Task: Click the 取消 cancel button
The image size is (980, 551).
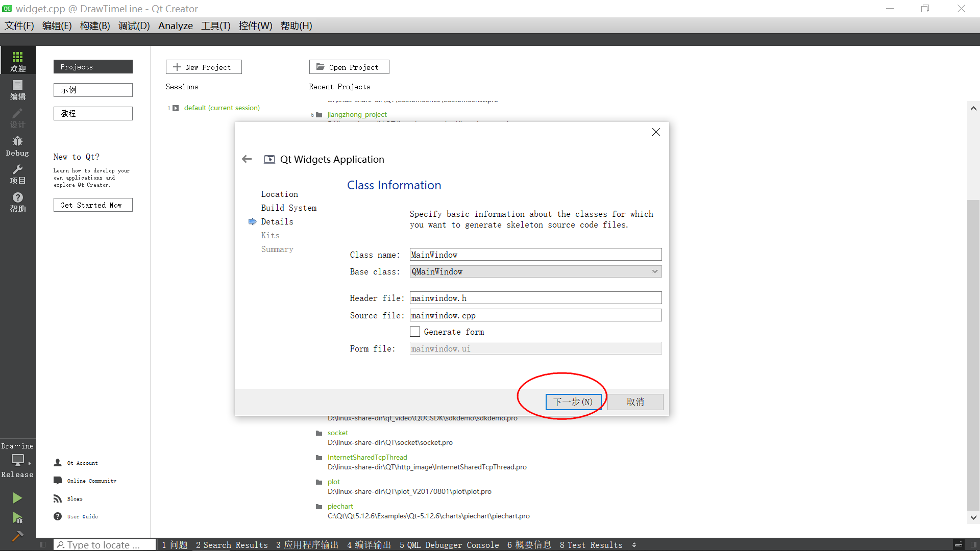Action: pos(635,402)
